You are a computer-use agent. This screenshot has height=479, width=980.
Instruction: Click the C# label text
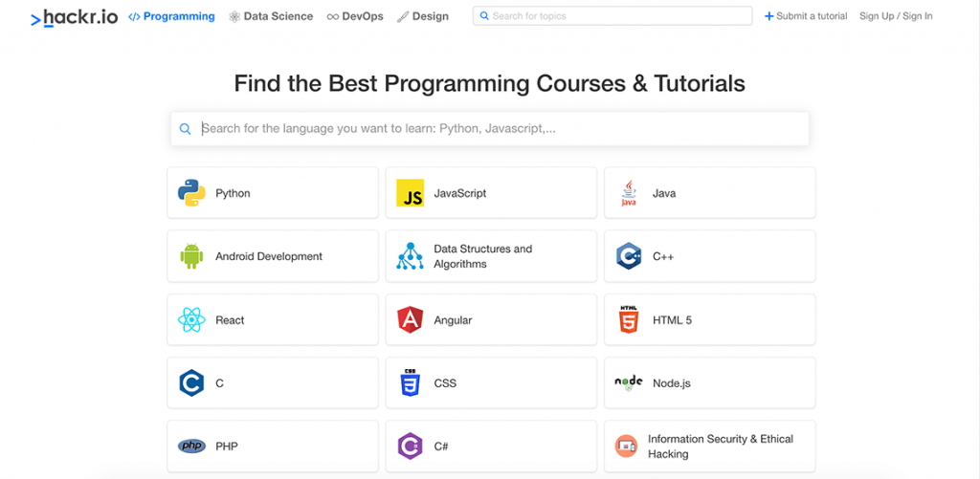pos(441,446)
